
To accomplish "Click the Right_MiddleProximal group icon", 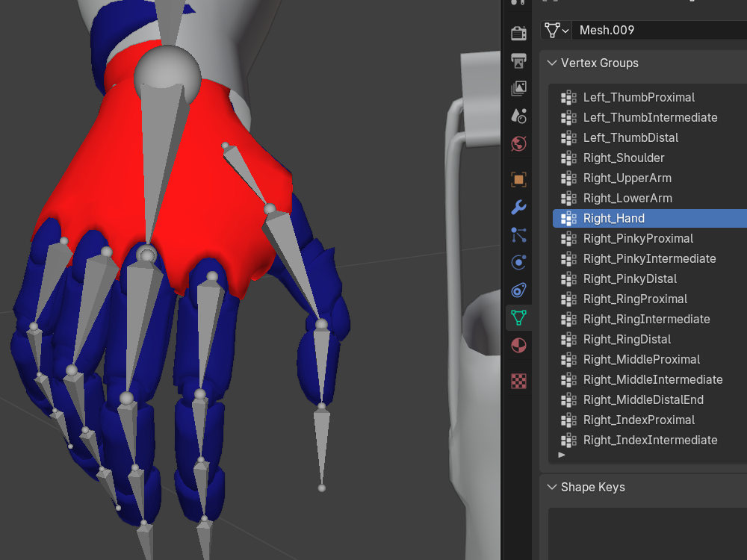I will point(568,360).
